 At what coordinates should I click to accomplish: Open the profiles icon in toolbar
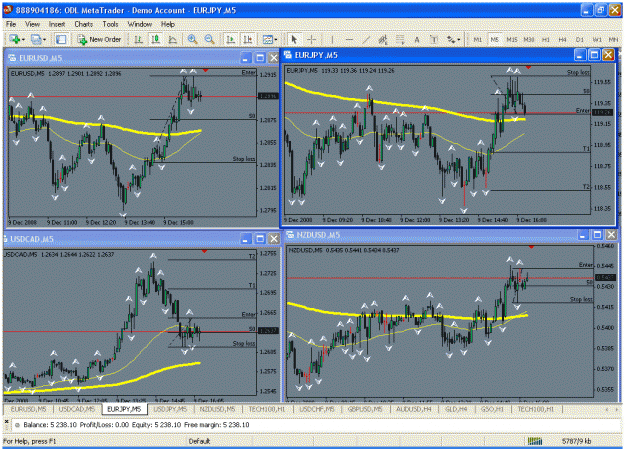[x=36, y=39]
